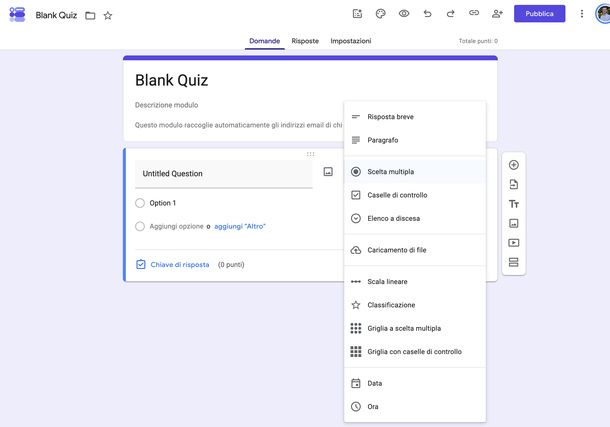The height and width of the screenshot is (427, 610).
Task: Open the Google Forms home logo
Action: tap(17, 14)
